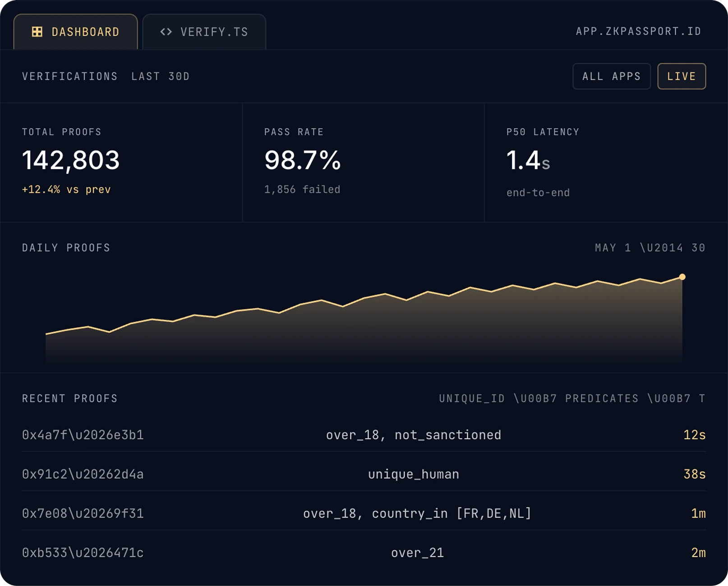
Task: Select proof ID starting with 0x91c2
Action: tap(83, 474)
